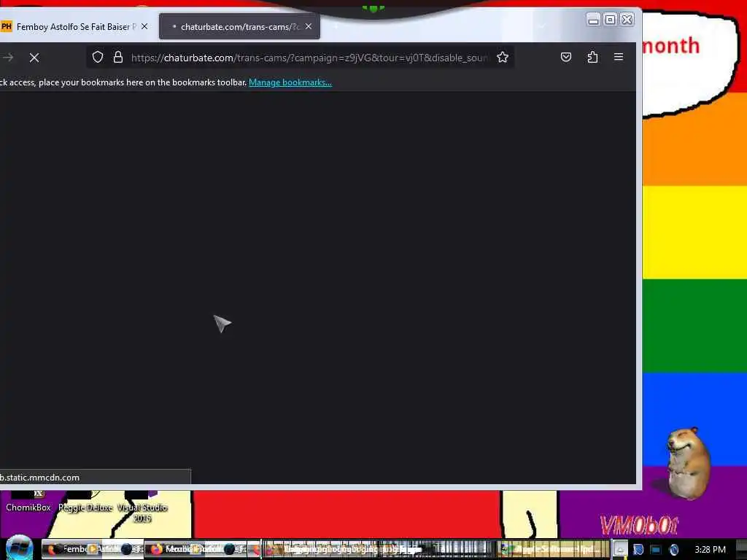Select the chaturbate.com/trans-cams tab
747x560 pixels.
[x=239, y=27]
